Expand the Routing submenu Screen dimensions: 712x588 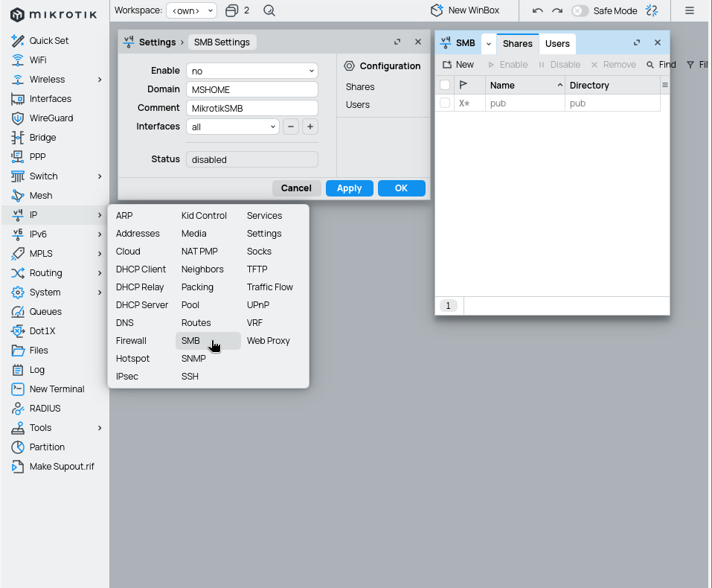[100, 273]
